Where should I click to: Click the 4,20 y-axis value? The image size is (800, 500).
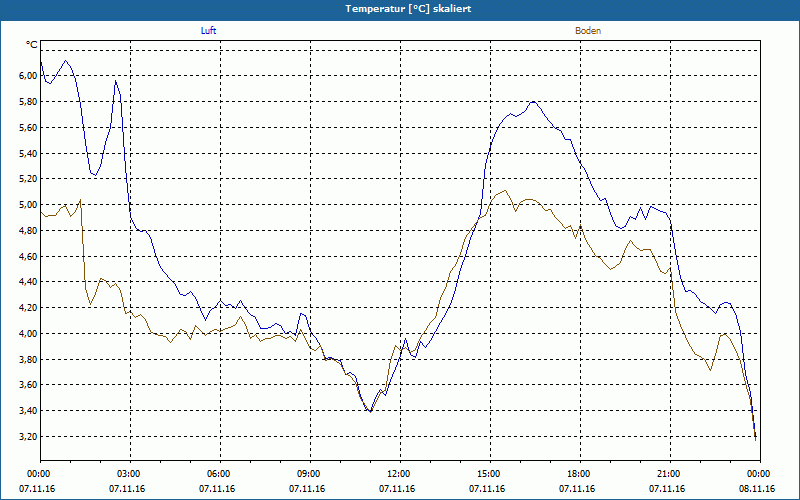(x=28, y=308)
